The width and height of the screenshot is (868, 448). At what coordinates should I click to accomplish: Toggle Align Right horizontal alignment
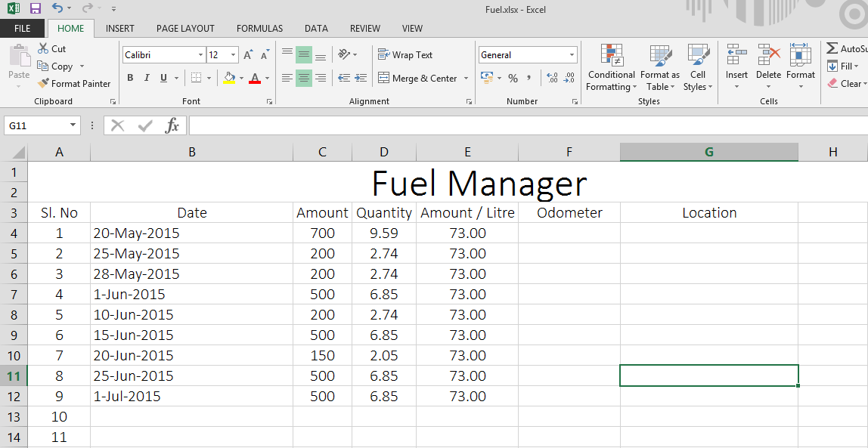[x=321, y=78]
